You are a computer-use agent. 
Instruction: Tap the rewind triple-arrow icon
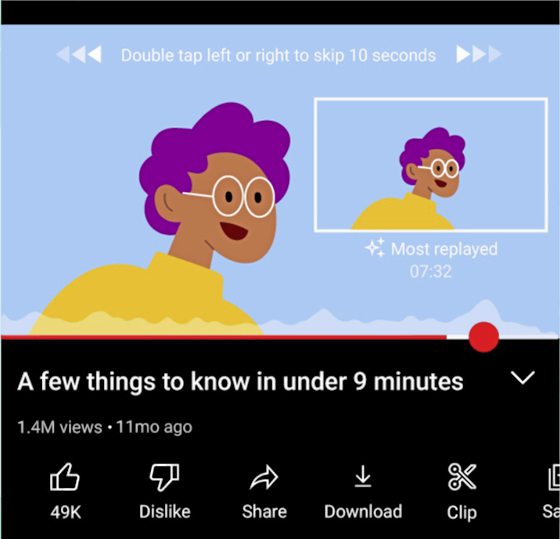pyautogui.click(x=79, y=55)
